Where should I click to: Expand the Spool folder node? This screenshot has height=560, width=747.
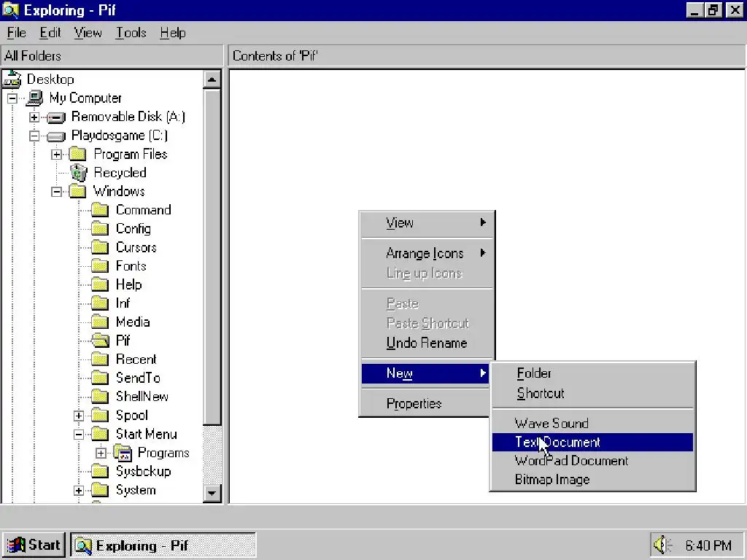click(79, 416)
